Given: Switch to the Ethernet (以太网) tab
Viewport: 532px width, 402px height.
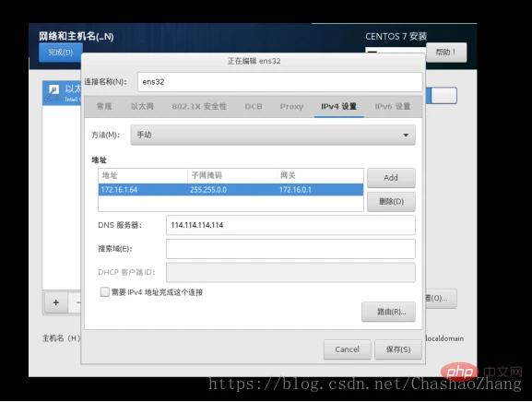Looking at the screenshot, I should [142, 107].
